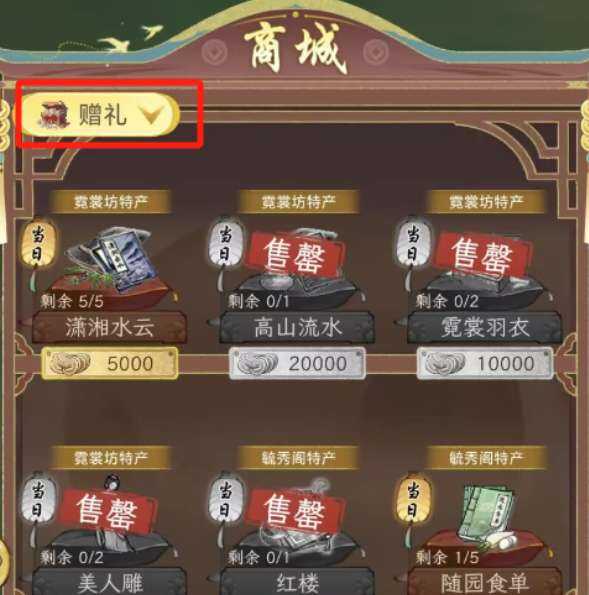Click the 霓裳坊特产 label above 潇湘水云
The height and width of the screenshot is (595, 589).
click(x=110, y=201)
